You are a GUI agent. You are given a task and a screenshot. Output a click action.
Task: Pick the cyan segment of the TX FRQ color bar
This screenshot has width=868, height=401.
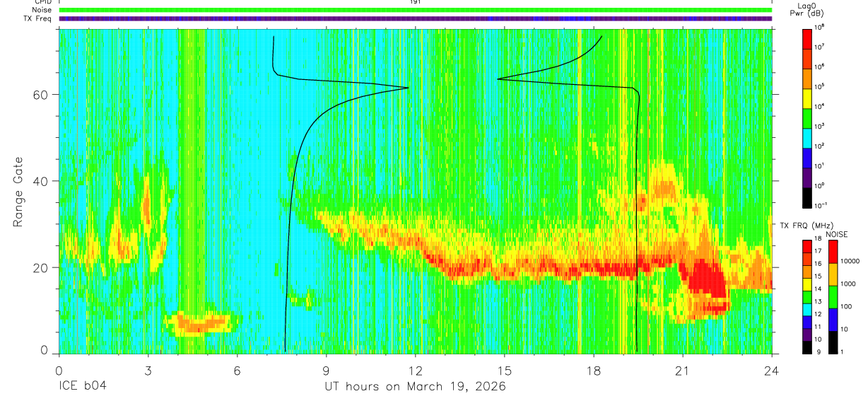click(807, 310)
